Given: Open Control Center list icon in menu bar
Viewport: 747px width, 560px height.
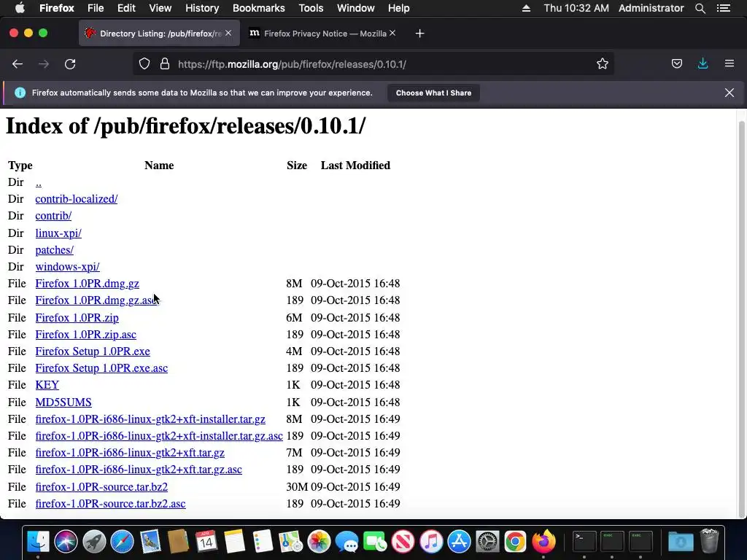Looking at the screenshot, I should [724, 8].
